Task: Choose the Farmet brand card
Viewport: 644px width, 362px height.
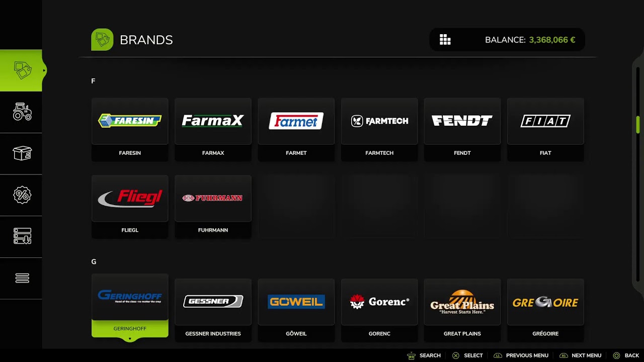Action: click(x=296, y=130)
